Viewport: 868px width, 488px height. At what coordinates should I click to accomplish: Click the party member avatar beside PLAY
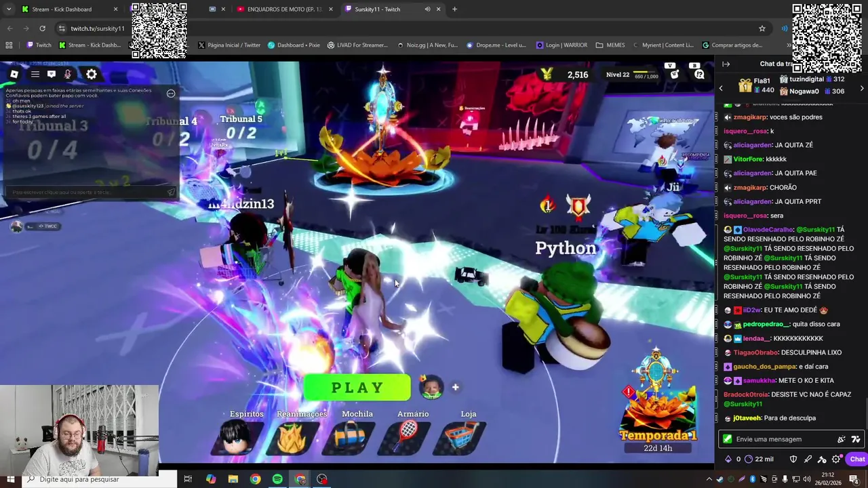click(431, 387)
